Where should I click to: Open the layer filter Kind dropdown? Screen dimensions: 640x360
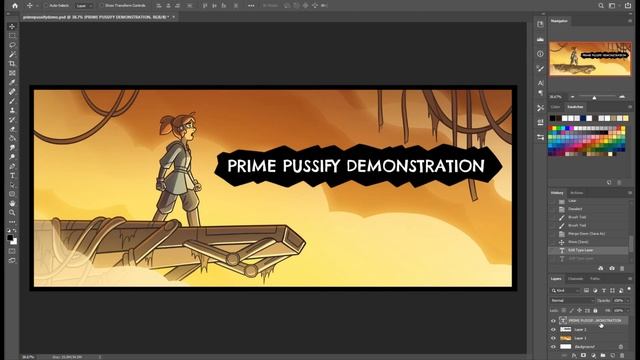tap(565, 291)
